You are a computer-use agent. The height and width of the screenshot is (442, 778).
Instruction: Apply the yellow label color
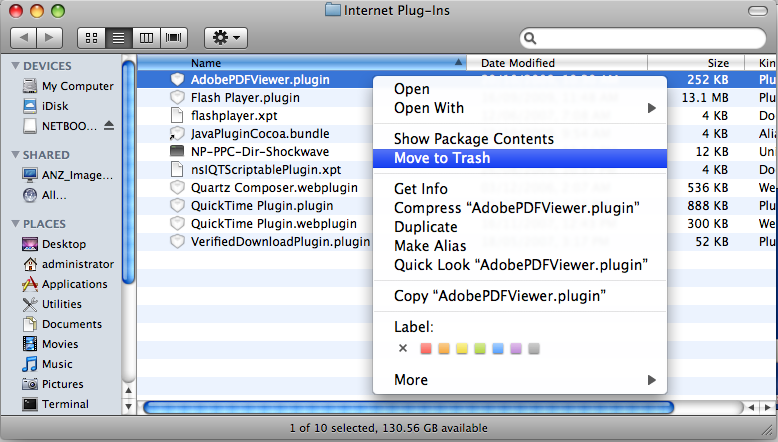click(x=462, y=348)
